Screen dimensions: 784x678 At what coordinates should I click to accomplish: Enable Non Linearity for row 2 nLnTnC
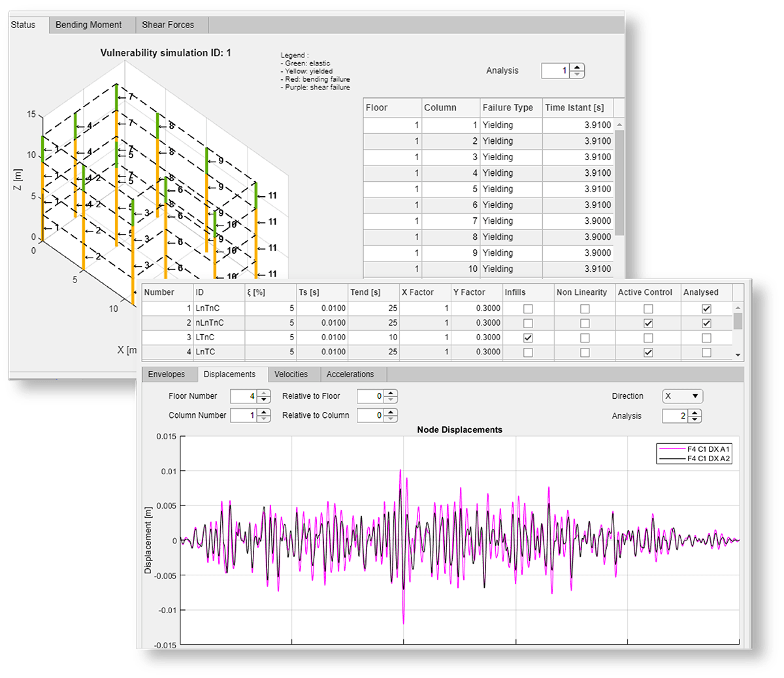[585, 323]
